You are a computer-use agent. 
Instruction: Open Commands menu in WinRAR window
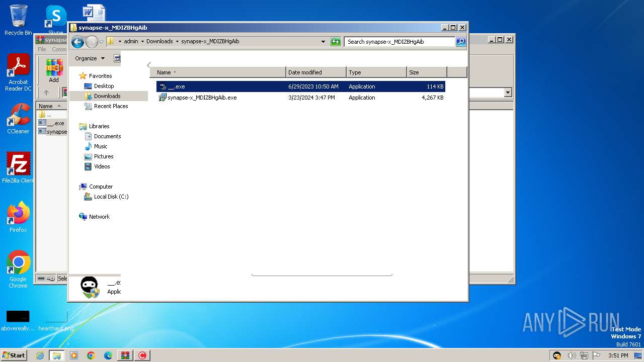[x=59, y=49]
